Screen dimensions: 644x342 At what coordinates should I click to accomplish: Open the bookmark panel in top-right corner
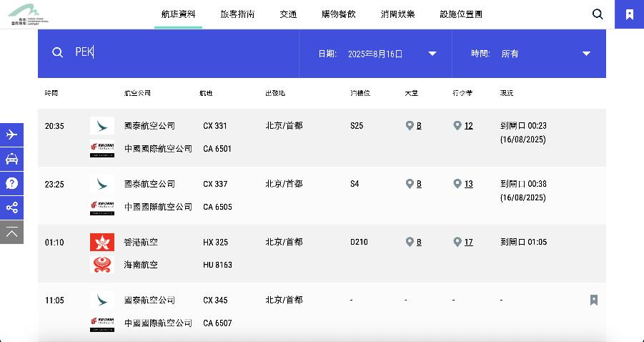click(x=629, y=14)
